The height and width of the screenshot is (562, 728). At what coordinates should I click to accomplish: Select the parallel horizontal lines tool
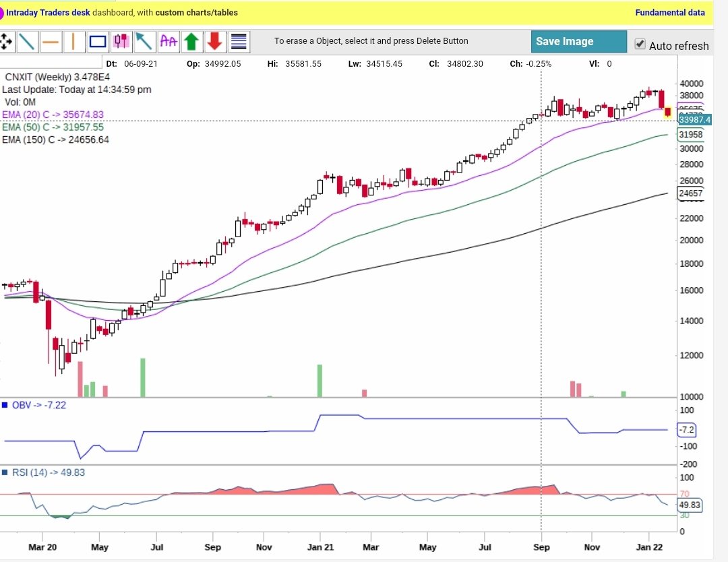pyautogui.click(x=239, y=42)
